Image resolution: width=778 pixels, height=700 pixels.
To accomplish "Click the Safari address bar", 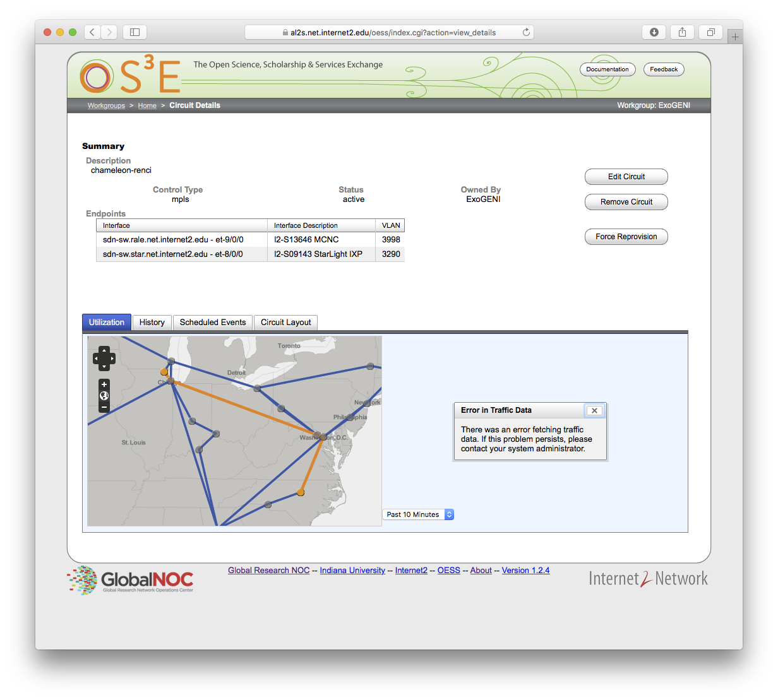I will point(389,32).
